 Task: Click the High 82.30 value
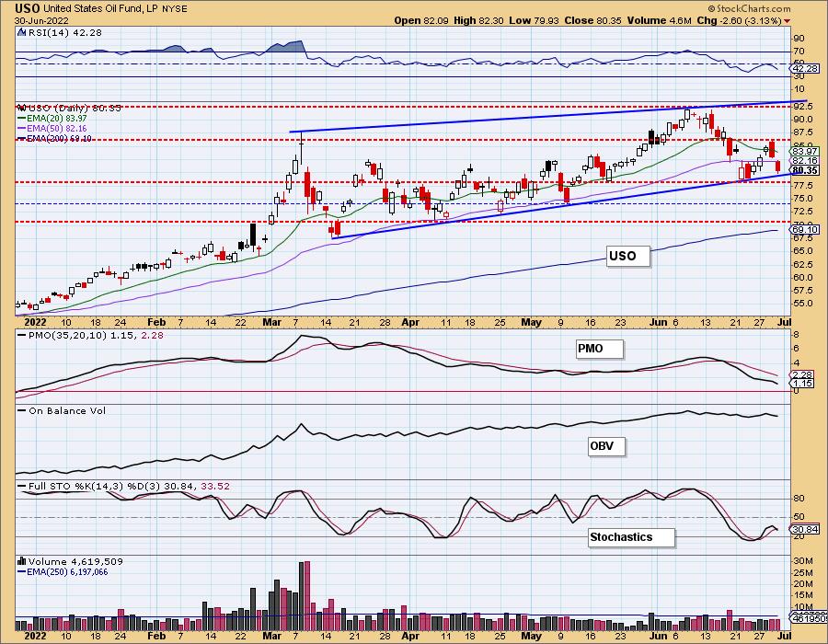tap(478, 20)
